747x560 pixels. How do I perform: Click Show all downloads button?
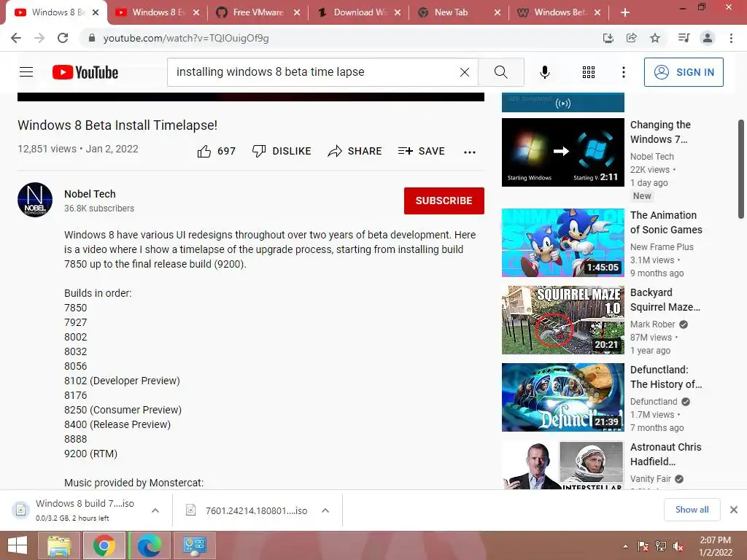coord(692,510)
